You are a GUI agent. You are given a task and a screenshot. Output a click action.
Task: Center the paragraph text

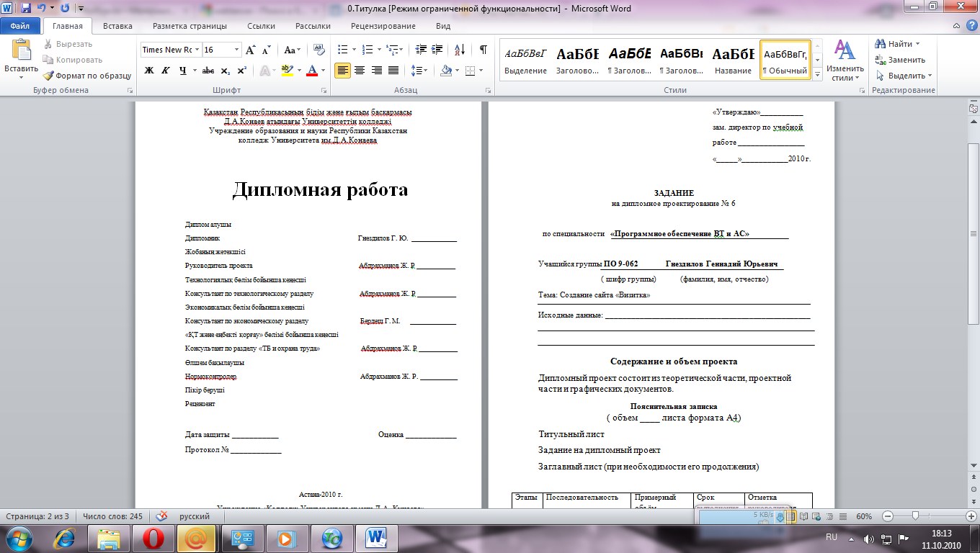click(x=359, y=71)
